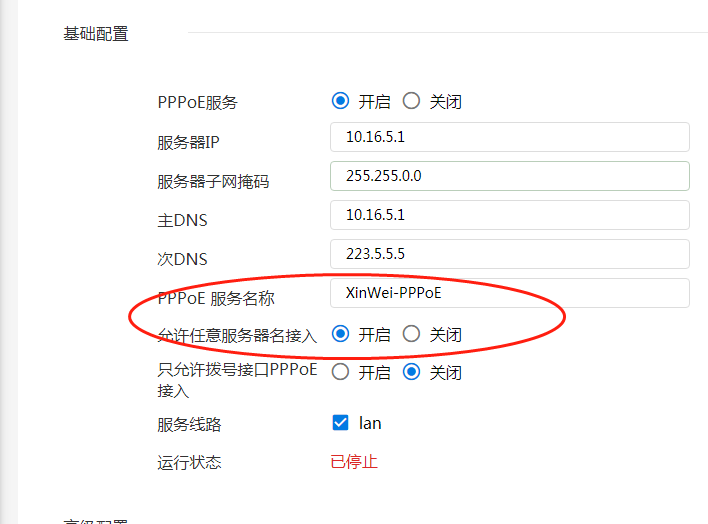Click the 服务器子网掩码 label text
Screen dimensions: 708x524
pyautogui.click(x=213, y=181)
